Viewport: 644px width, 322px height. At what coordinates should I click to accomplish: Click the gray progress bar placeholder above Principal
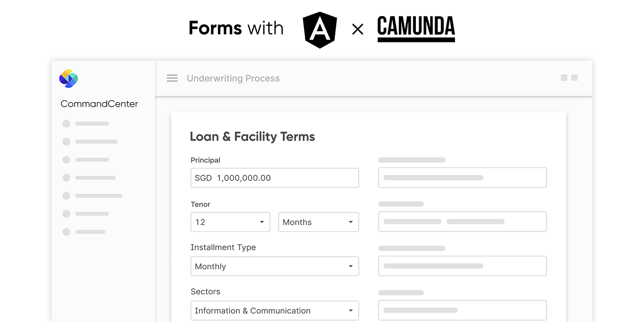point(411,160)
